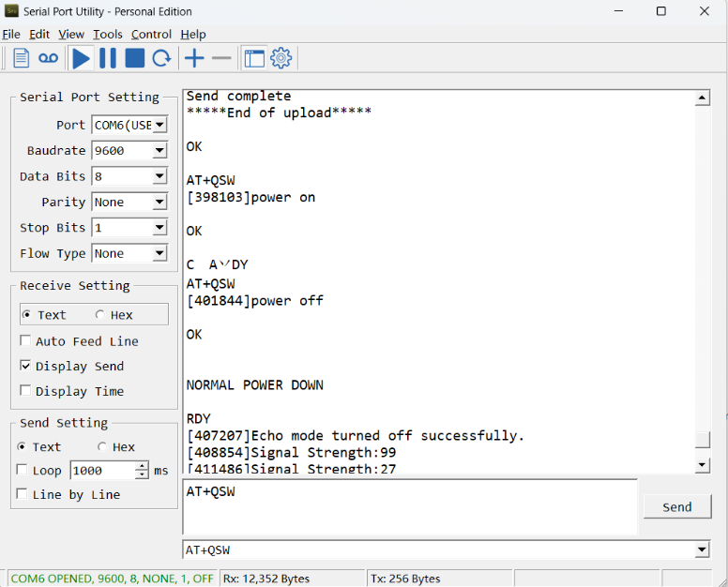Stop the serial port with square icon
The image size is (728, 587).
coord(135,58)
